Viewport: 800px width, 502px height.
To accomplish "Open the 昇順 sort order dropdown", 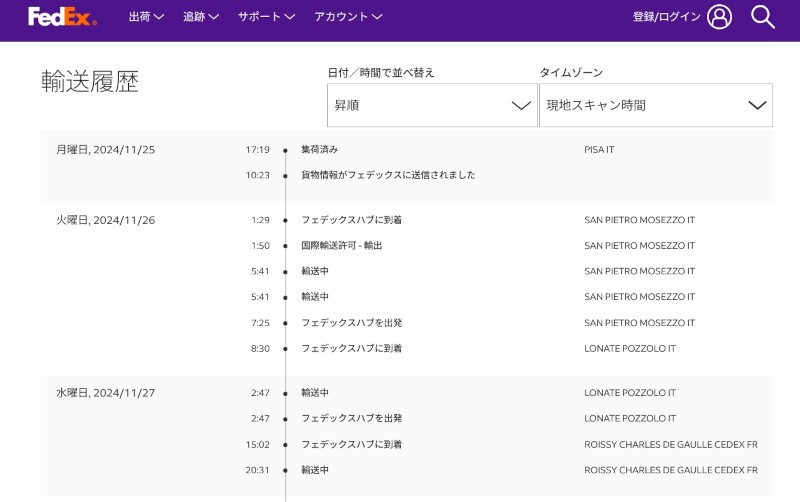I will [432, 105].
